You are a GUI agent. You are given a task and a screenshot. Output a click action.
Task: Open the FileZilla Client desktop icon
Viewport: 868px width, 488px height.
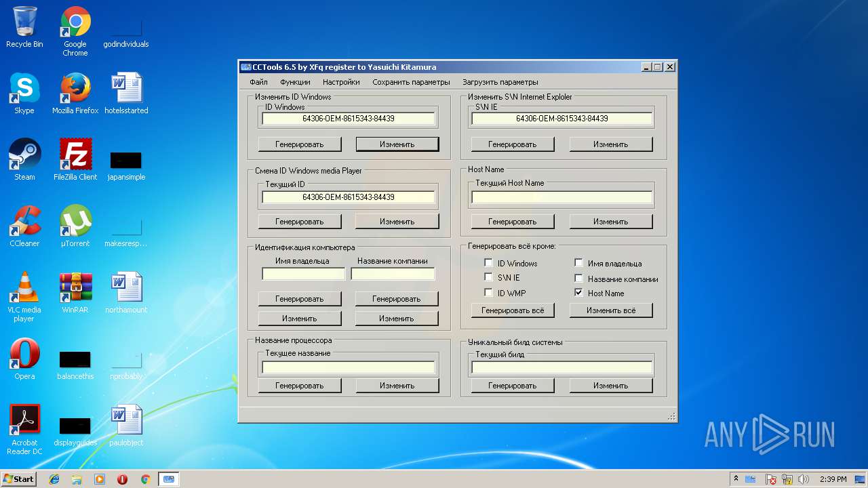75,160
